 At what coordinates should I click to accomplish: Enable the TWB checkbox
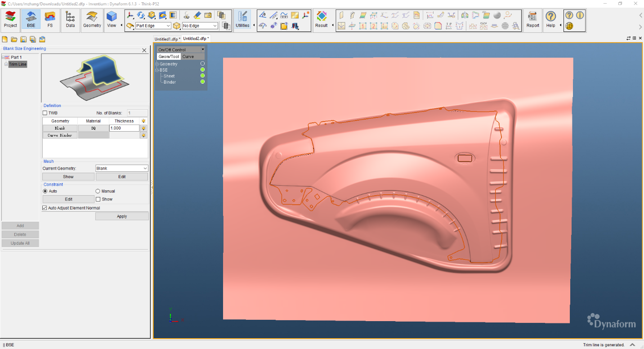[45, 112]
